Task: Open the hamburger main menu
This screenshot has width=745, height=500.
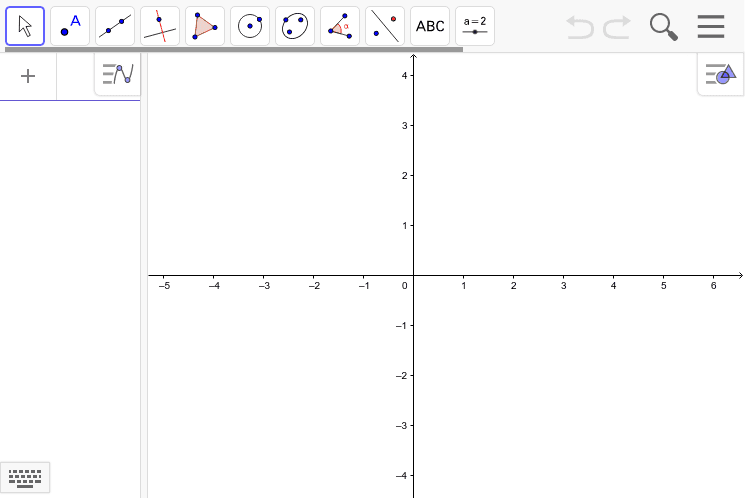Action: (711, 26)
